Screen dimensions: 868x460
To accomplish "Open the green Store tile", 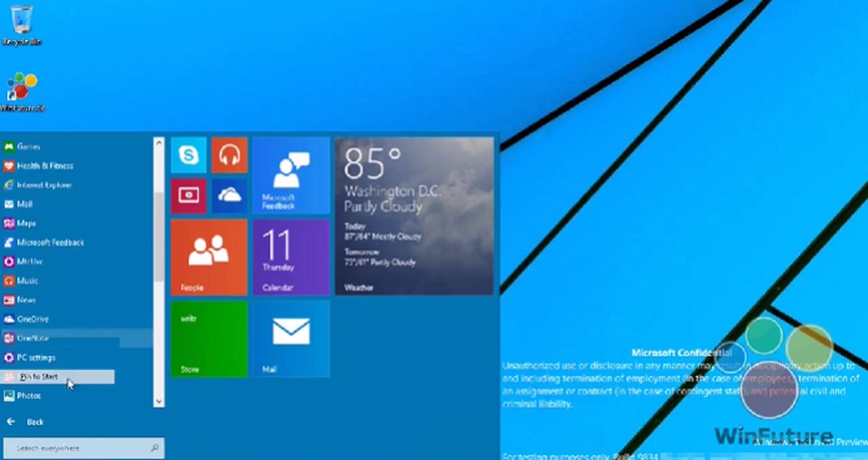I will coord(209,339).
